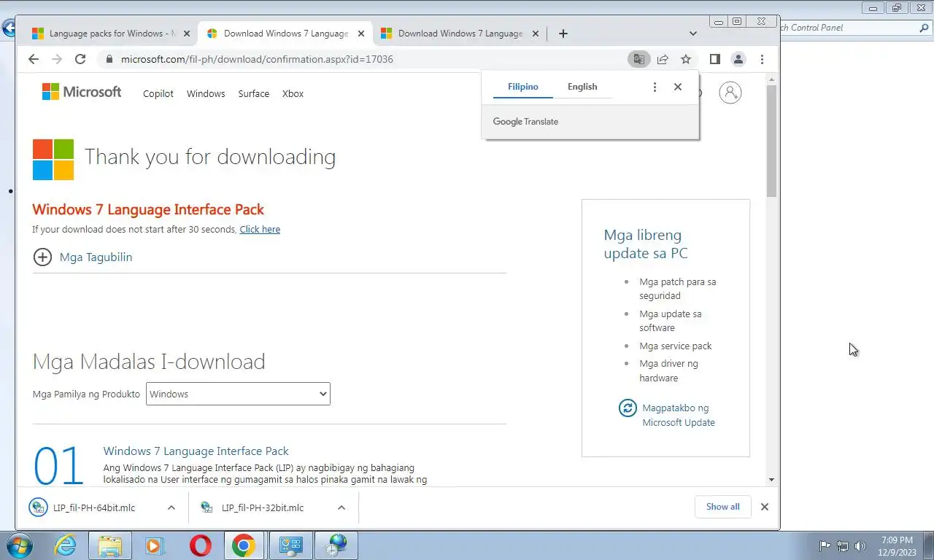
Task: Click the address bar URL
Action: click(257, 59)
